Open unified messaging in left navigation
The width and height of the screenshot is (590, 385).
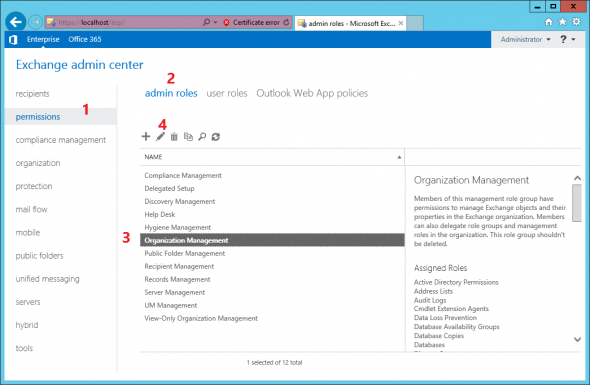click(47, 279)
